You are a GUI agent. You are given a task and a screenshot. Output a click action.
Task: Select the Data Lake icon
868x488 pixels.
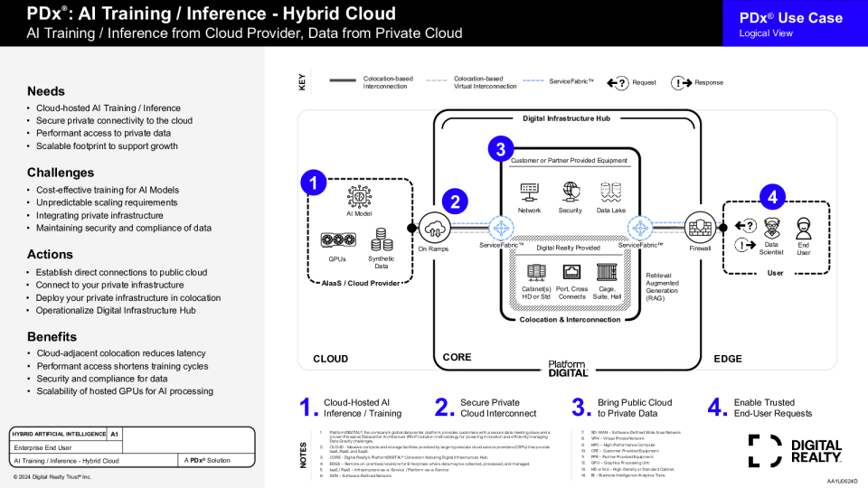(611, 192)
